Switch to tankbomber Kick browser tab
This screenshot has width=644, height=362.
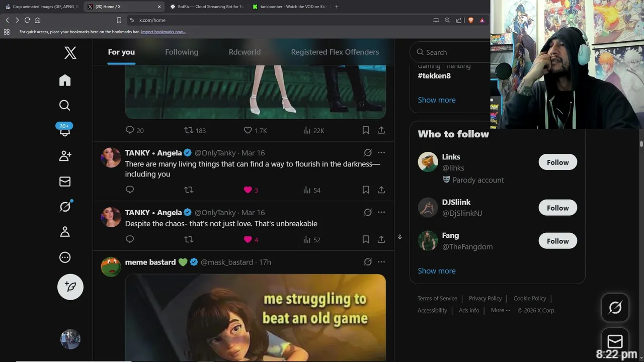coord(289,7)
